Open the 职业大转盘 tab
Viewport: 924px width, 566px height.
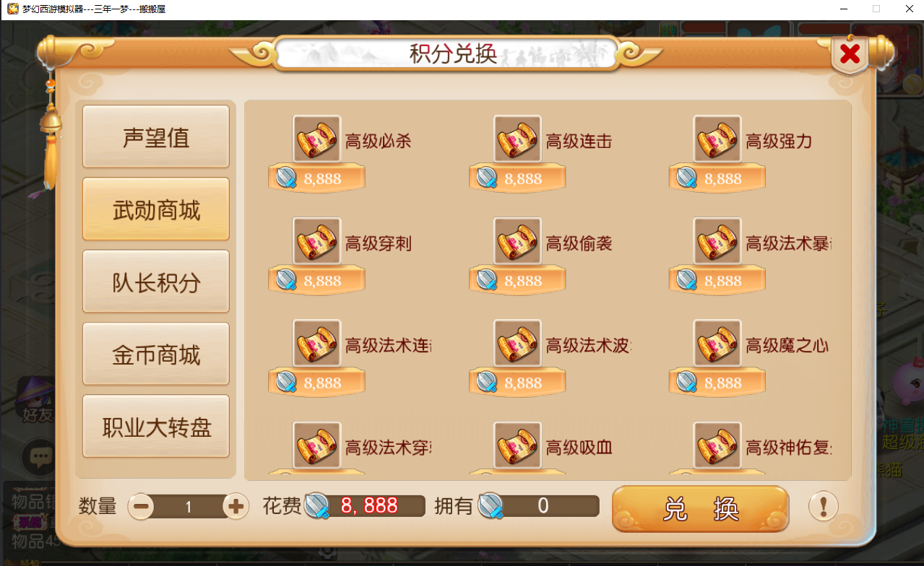(x=156, y=426)
